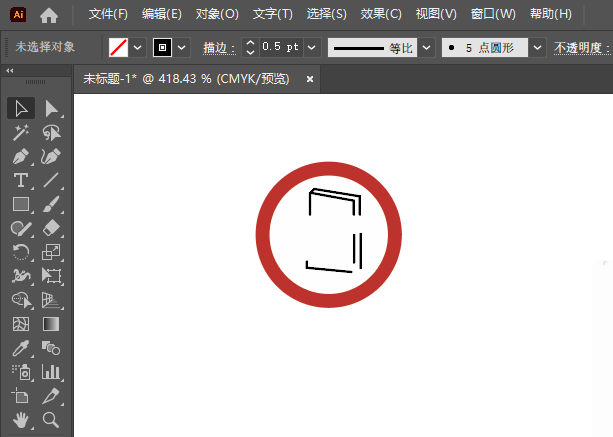Image resolution: width=613 pixels, height=437 pixels.
Task: Expand the stroke color dropdown arrow
Action: [181, 48]
